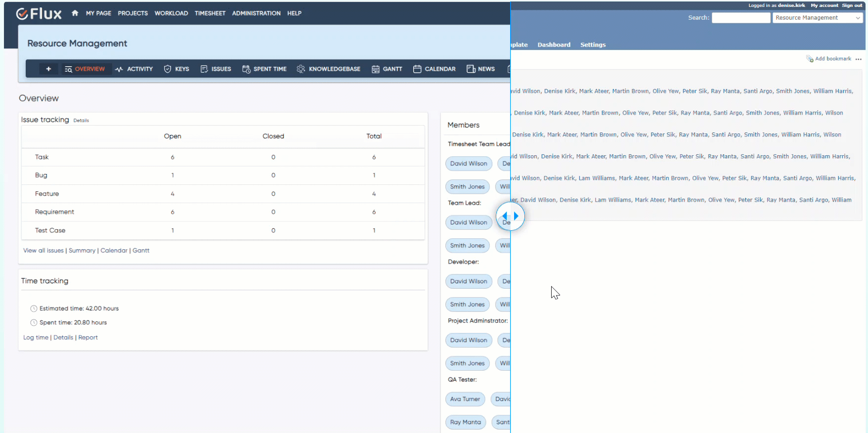Click the plus icon in project toolbar
Viewport: 868px width, 433px height.
(48, 69)
